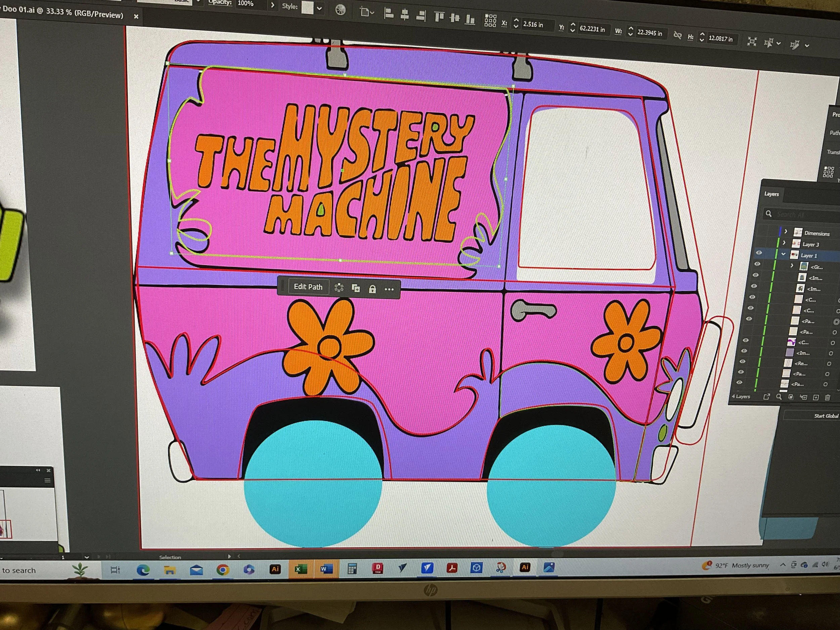Click Make/Release Clipping Mask icon in Layers footer
Image resolution: width=840 pixels, height=630 pixels.
click(x=791, y=397)
